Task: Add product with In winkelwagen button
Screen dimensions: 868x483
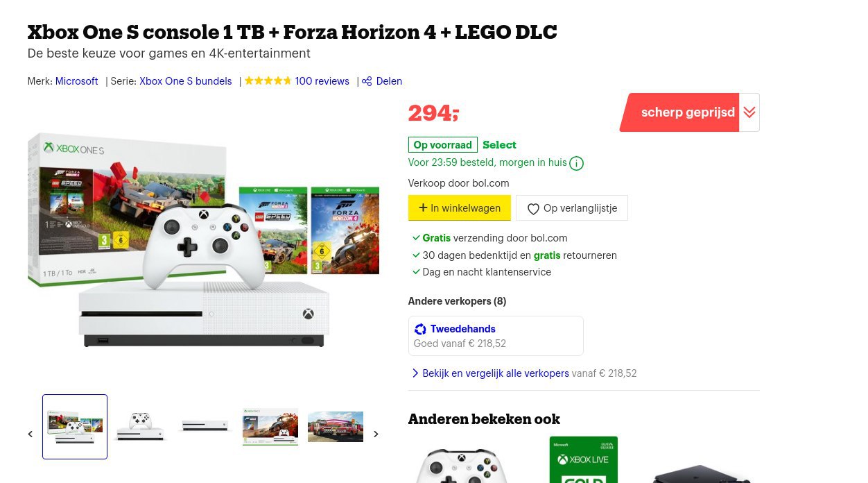Action: click(460, 208)
